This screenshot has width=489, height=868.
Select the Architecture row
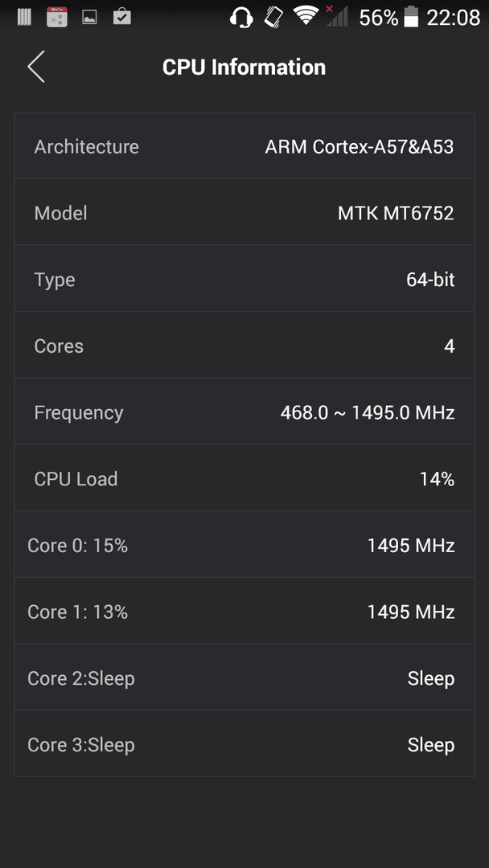244,146
